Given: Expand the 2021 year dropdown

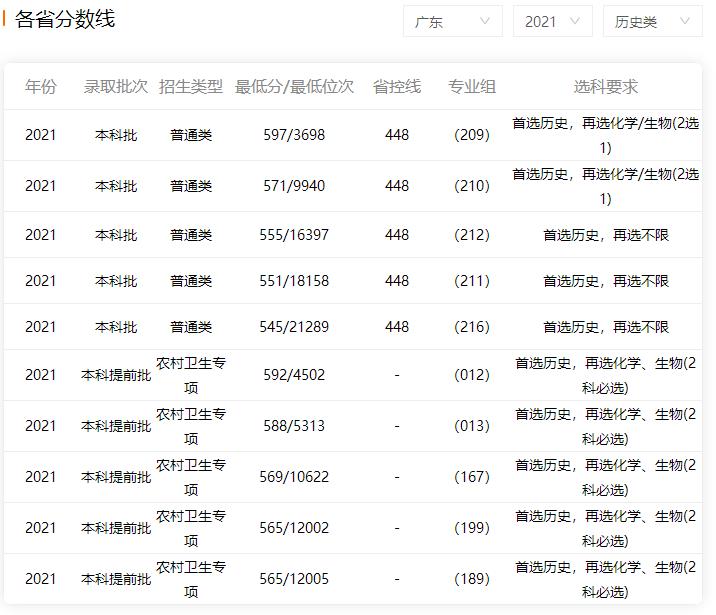Looking at the screenshot, I should (552, 21).
